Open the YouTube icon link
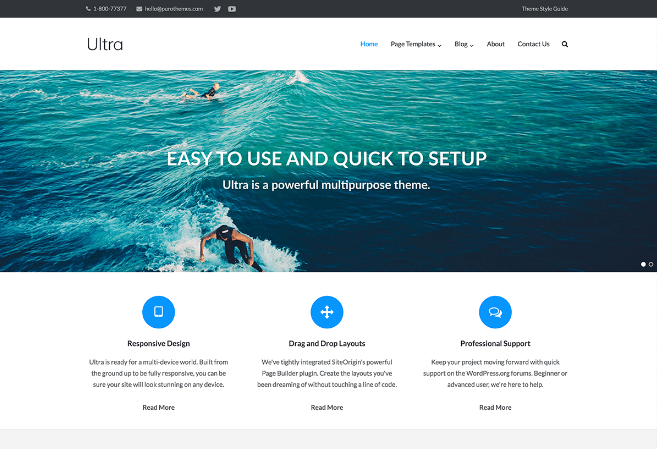Viewport: 657px width, 449px height. pos(232,8)
